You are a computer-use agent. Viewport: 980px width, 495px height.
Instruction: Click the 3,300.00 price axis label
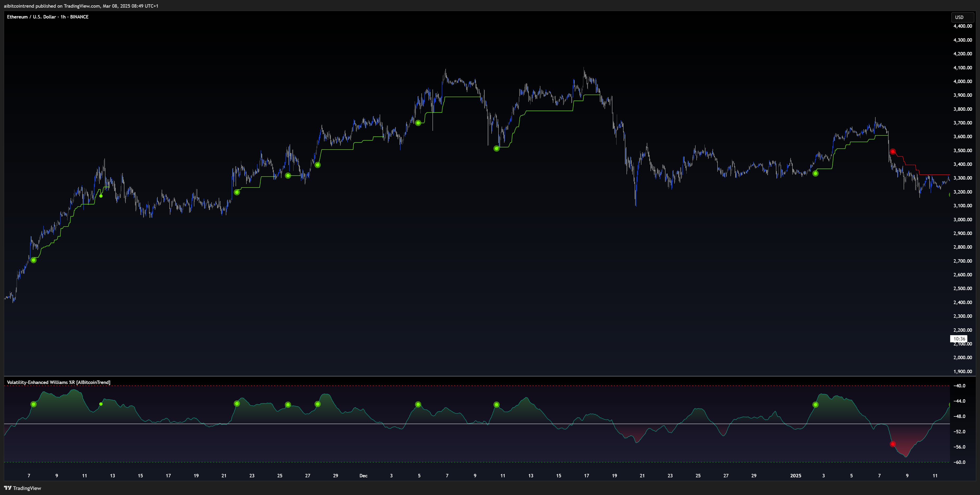click(963, 178)
